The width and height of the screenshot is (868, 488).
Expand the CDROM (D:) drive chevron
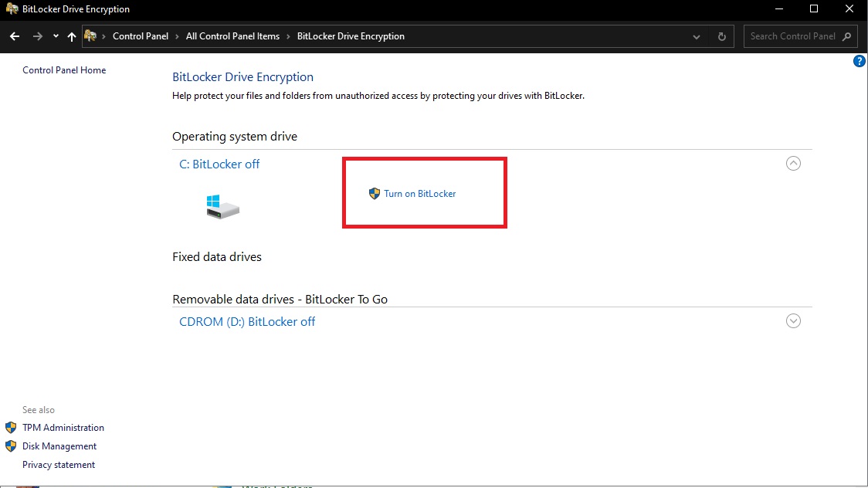[x=793, y=321]
